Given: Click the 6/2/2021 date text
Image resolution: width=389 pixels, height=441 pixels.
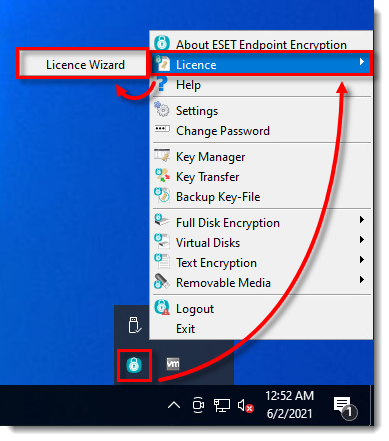Looking at the screenshot, I should click(289, 414).
